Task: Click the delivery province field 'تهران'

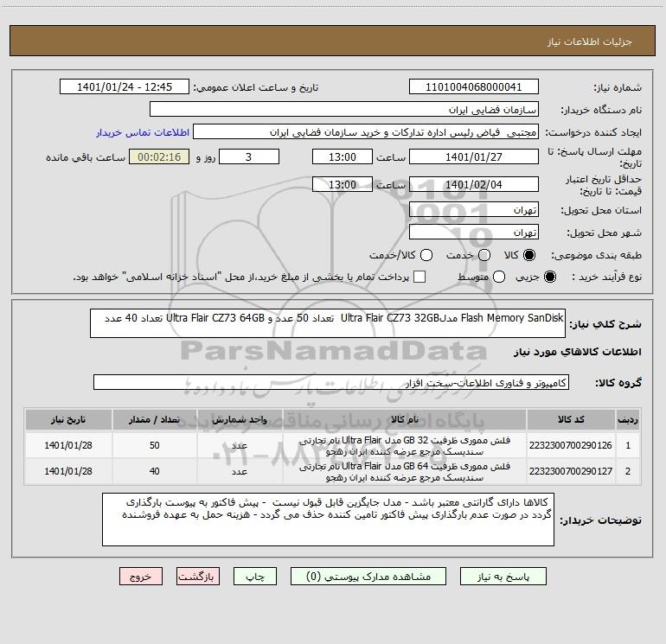Action: click(474, 209)
